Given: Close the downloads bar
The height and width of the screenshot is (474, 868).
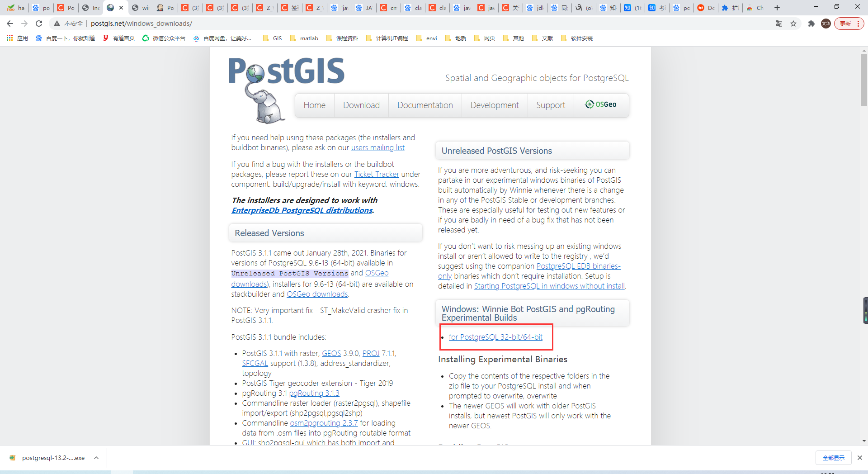Looking at the screenshot, I should 860,458.
